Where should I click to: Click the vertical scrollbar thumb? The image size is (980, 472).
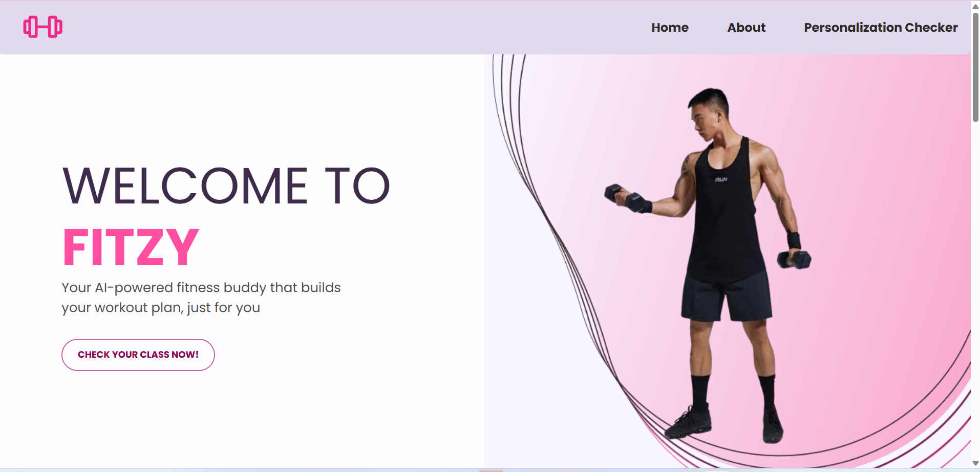tap(975, 67)
